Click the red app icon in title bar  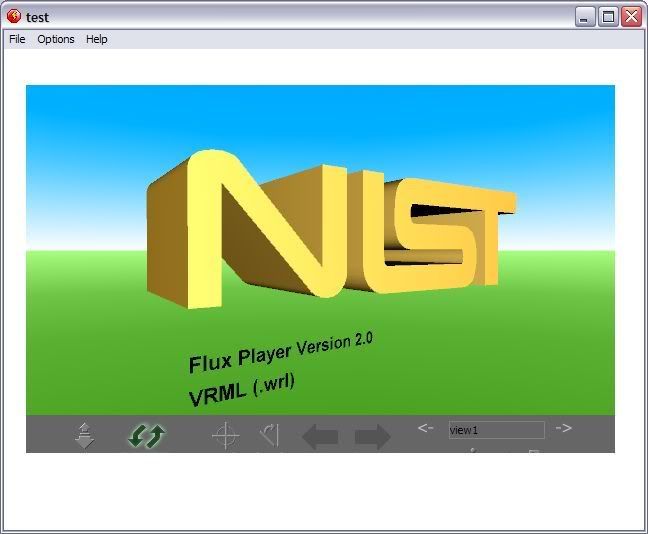pyautogui.click(x=14, y=16)
